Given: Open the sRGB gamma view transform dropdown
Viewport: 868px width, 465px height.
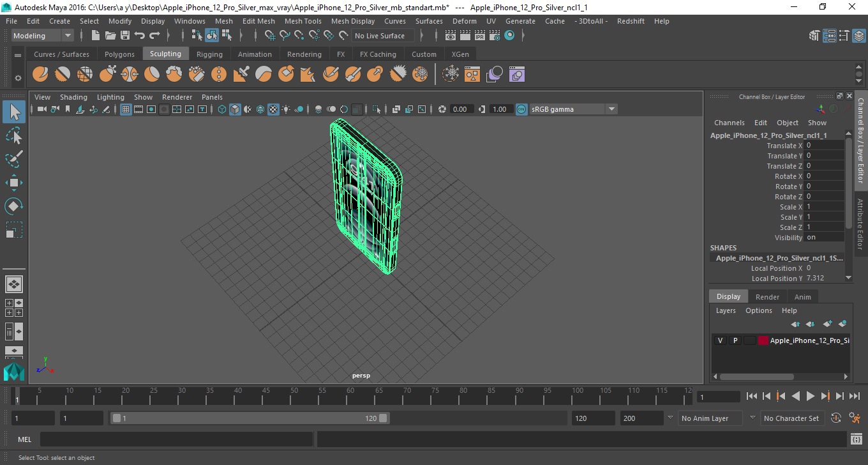Looking at the screenshot, I should pos(572,109).
